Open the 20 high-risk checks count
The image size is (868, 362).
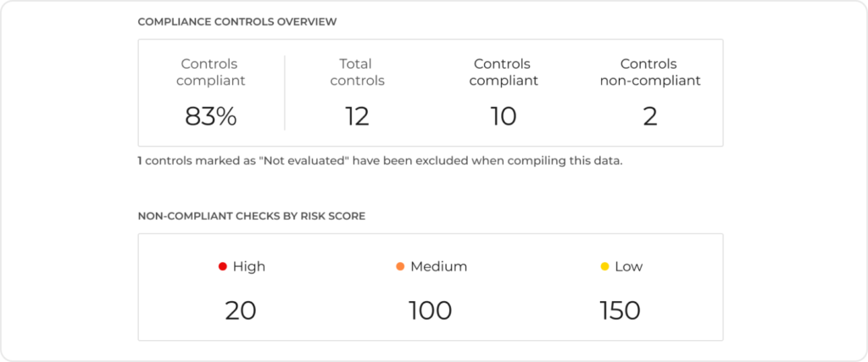click(241, 311)
